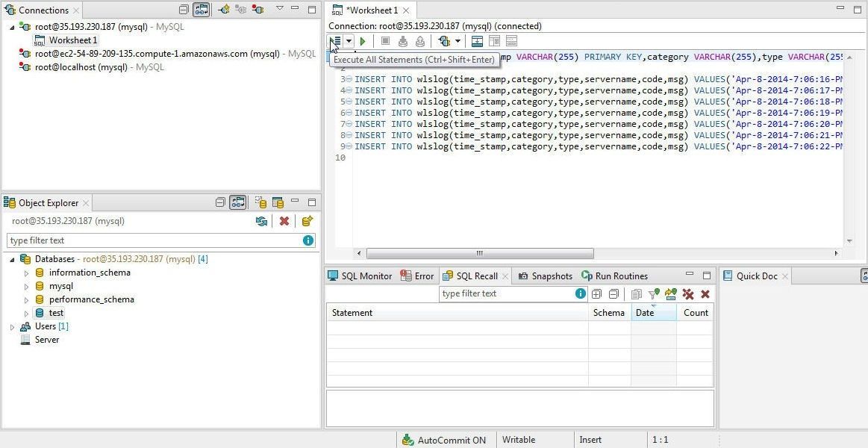Click the greyed connect plug icon
Viewport: 868px width, 448px height.
click(x=240, y=10)
